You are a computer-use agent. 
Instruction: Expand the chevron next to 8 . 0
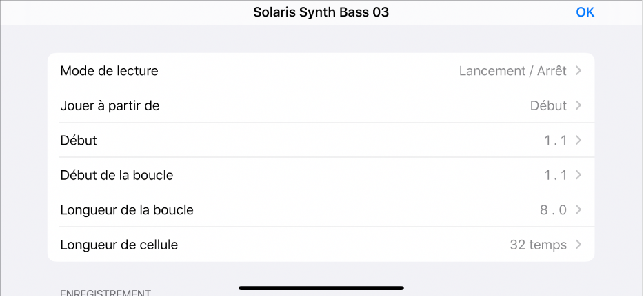pyautogui.click(x=578, y=210)
